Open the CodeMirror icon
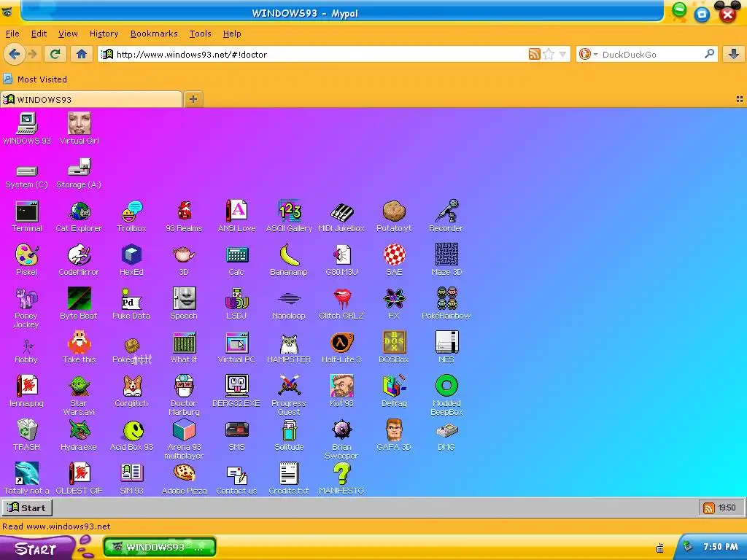This screenshot has width=747, height=560. [x=79, y=260]
